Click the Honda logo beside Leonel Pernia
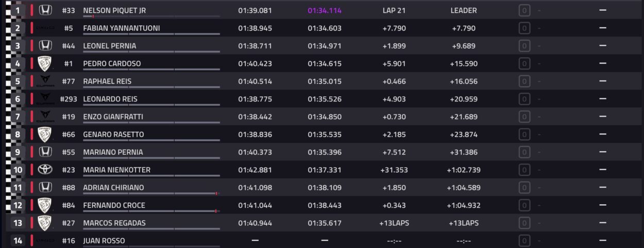 [x=45, y=46]
